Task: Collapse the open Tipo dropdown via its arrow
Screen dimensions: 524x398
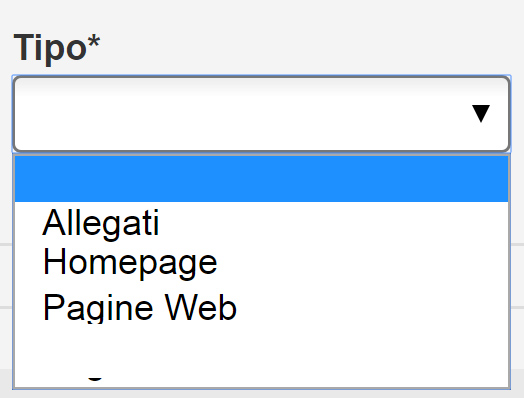Action: 481,114
